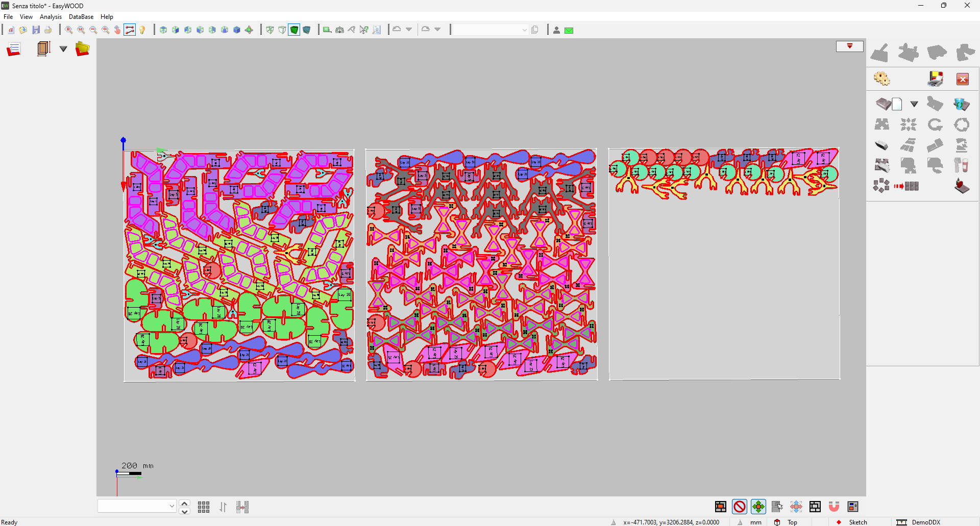
Task: Click the green axis rotation view icon
Action: pyautogui.click(x=249, y=30)
